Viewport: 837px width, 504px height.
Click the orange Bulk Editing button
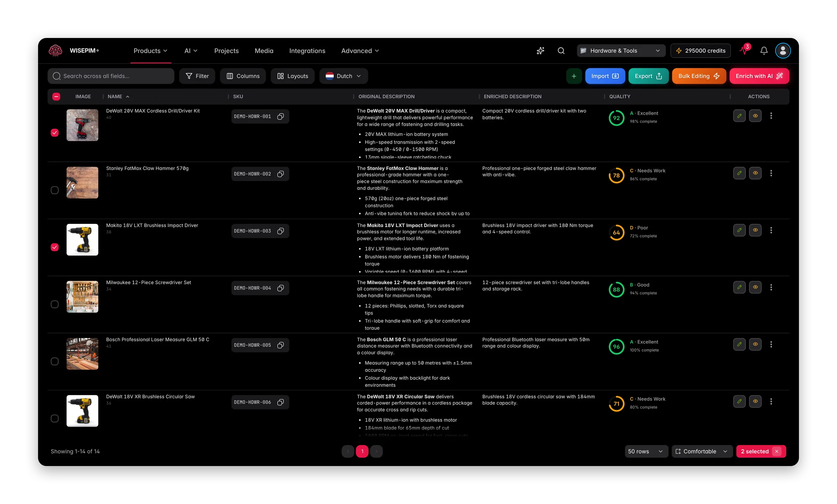click(x=699, y=76)
